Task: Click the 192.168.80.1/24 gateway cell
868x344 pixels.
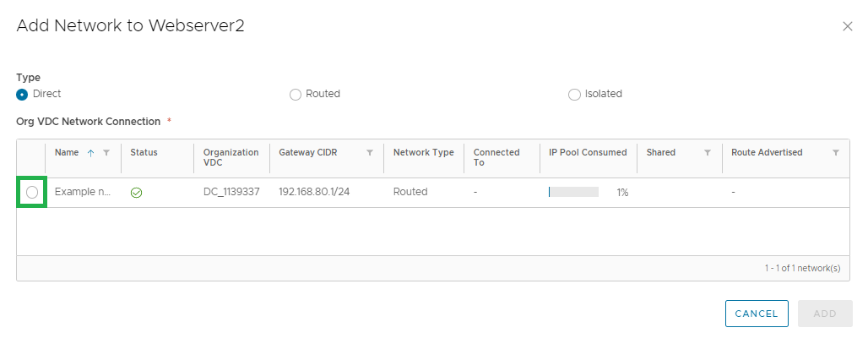Action: [314, 192]
